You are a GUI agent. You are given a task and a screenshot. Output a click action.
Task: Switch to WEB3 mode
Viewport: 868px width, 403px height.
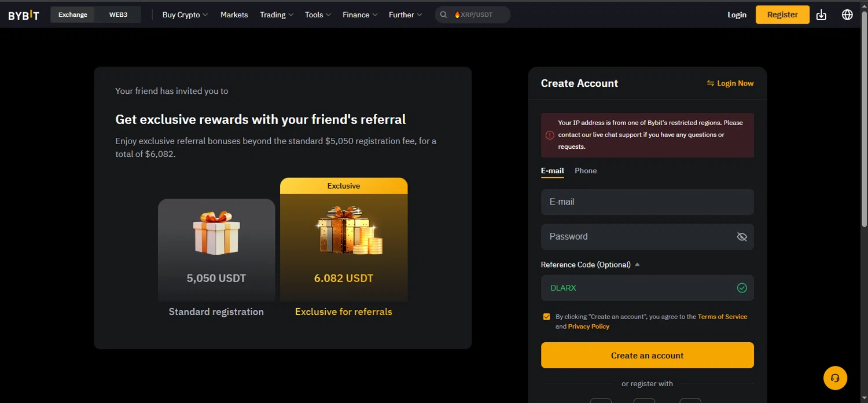[x=118, y=15]
